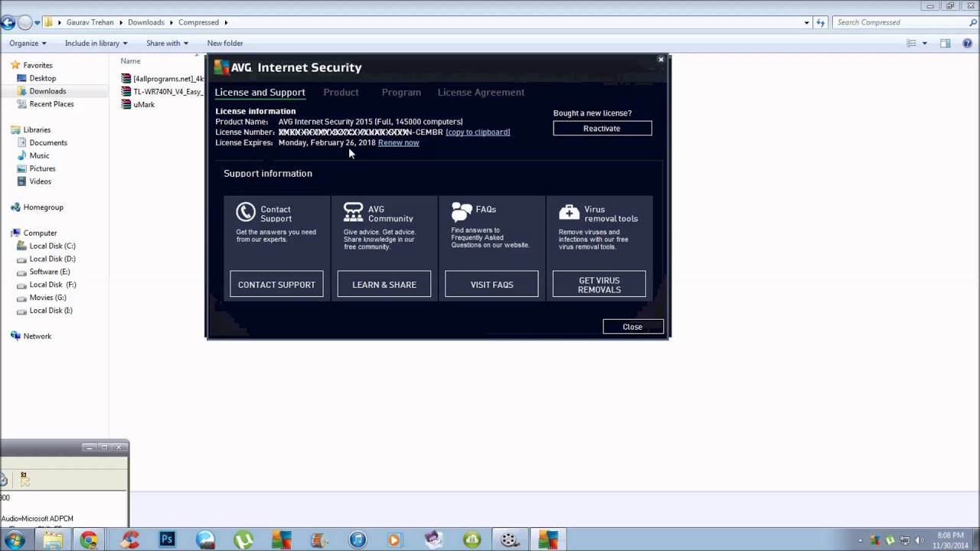Click the LEARN & SHARE button

(384, 285)
